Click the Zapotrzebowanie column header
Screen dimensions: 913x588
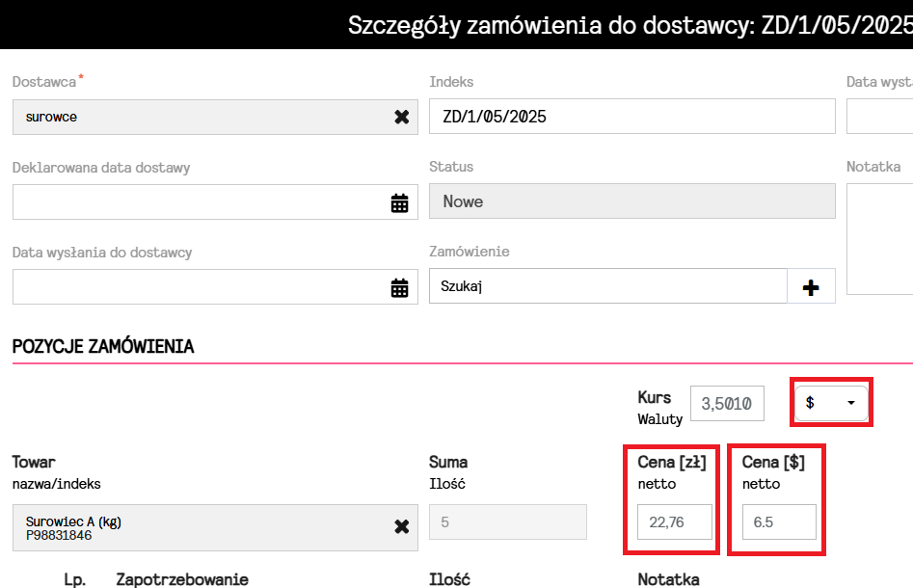[182, 579]
